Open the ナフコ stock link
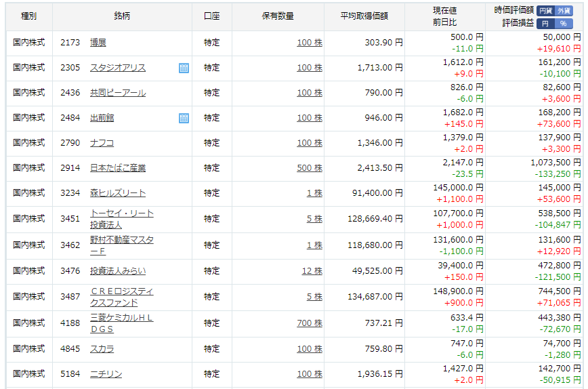588x389 pixels. point(102,143)
